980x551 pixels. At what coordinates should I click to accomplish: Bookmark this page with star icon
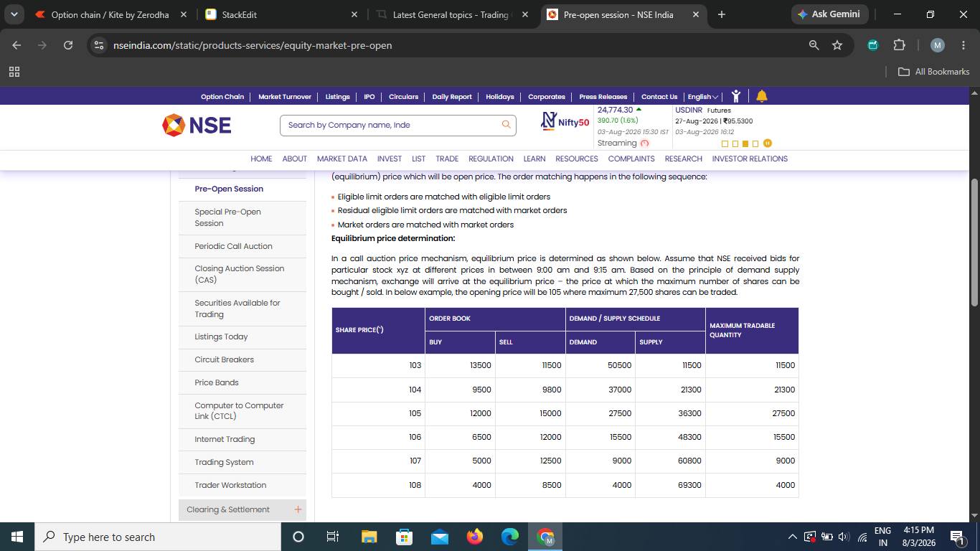[837, 45]
